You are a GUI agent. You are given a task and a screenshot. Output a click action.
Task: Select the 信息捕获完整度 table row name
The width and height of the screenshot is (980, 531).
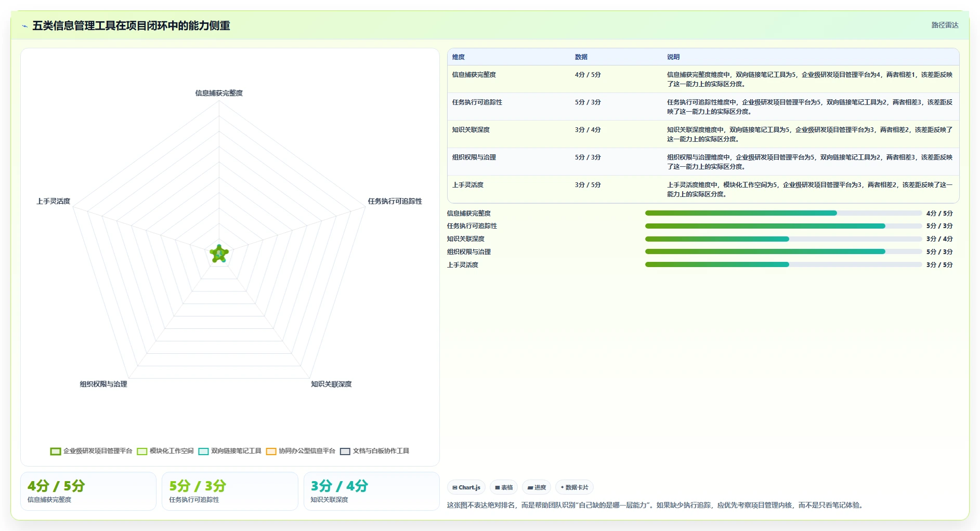click(474, 75)
